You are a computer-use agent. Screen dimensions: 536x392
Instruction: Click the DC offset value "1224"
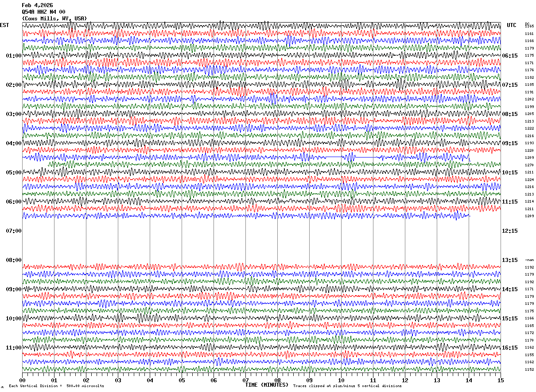pos(529,180)
